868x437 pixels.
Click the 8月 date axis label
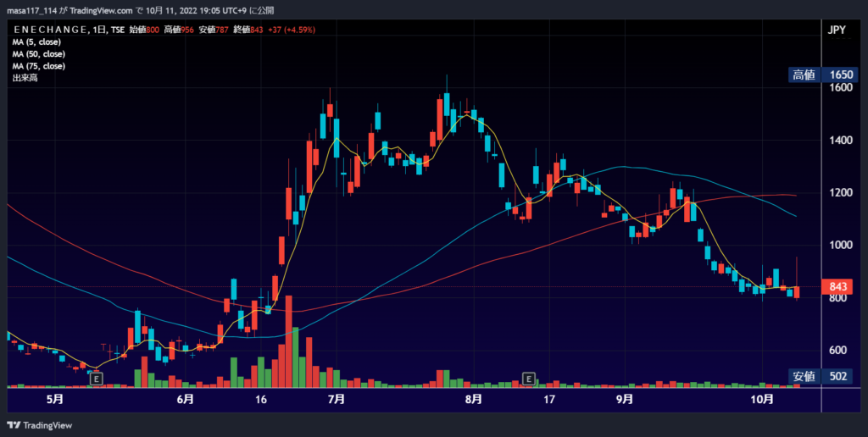[x=473, y=400]
